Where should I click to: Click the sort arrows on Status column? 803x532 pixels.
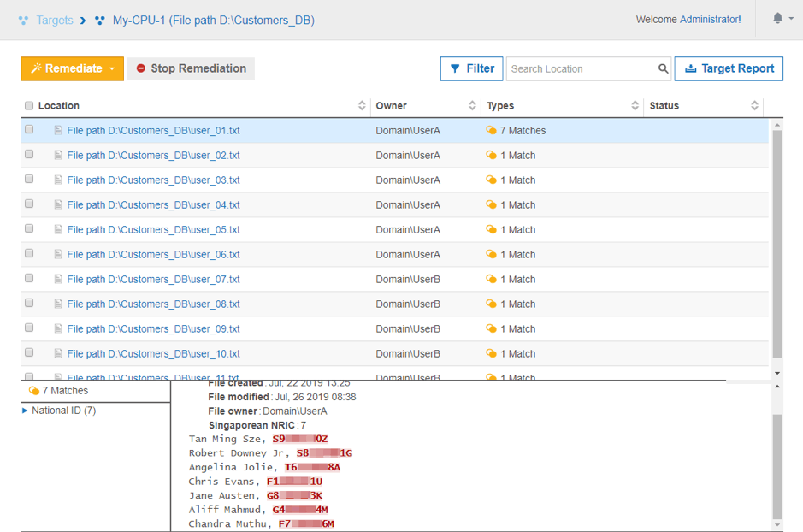click(754, 106)
